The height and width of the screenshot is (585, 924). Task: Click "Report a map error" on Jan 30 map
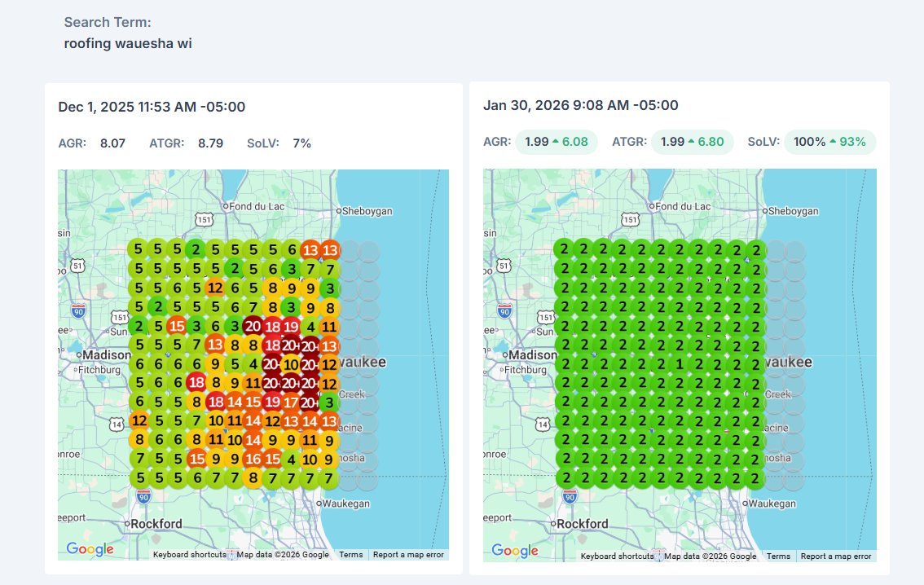tap(835, 556)
